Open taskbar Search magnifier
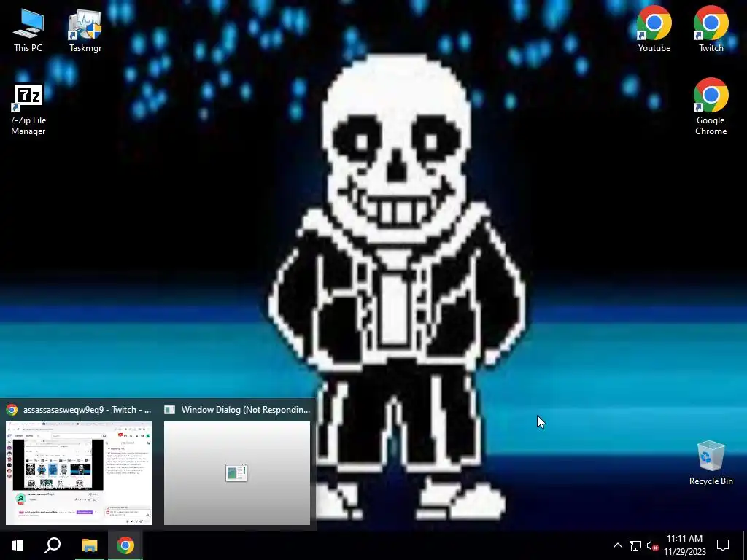The height and width of the screenshot is (560, 747). [53, 545]
